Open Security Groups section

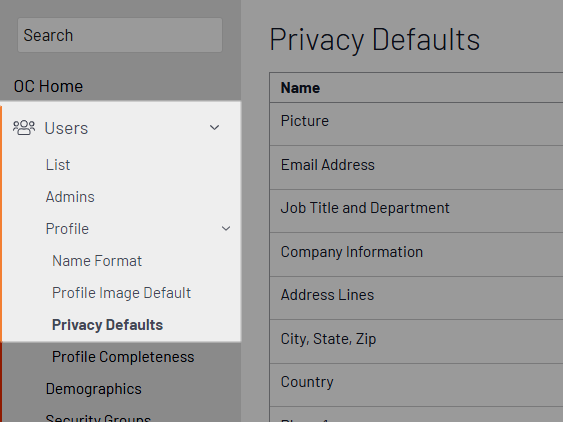[98, 418]
